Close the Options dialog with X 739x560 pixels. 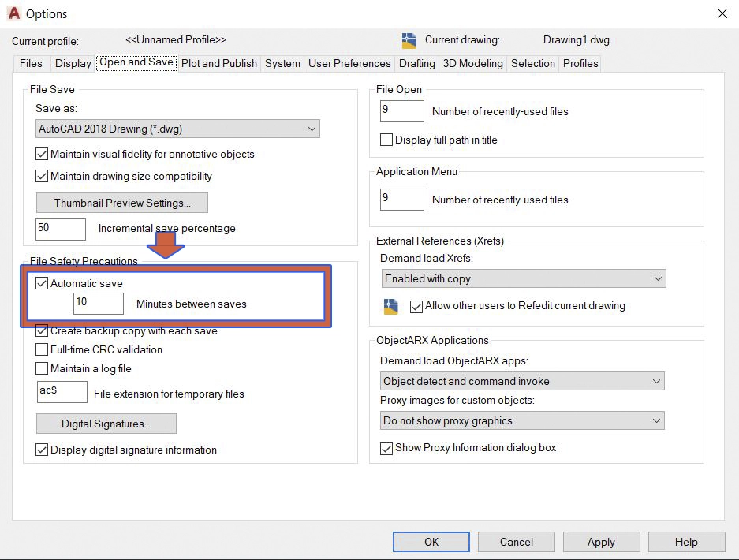point(722,13)
